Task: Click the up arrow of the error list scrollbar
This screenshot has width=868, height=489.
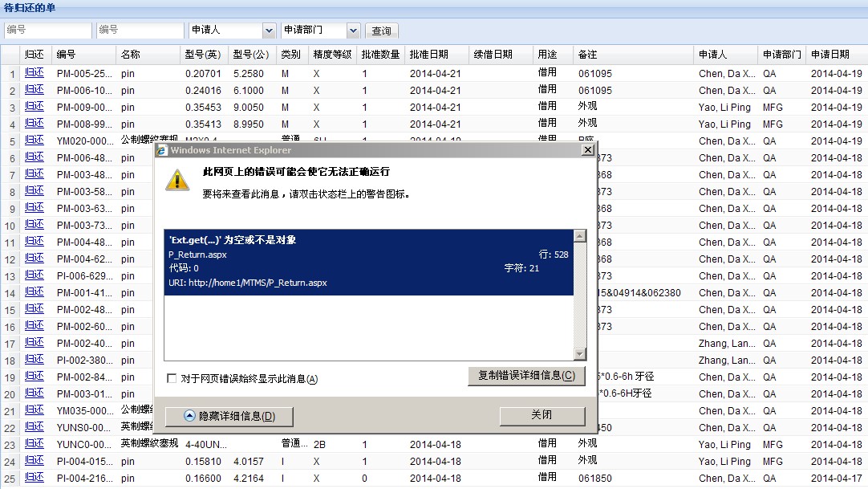Action: pos(579,236)
